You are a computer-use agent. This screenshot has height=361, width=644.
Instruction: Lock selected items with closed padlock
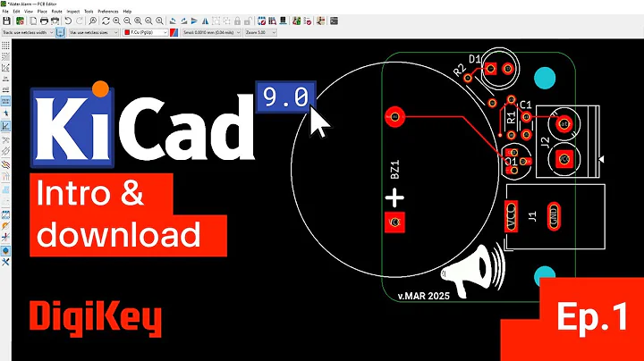pyautogui.click(x=237, y=21)
